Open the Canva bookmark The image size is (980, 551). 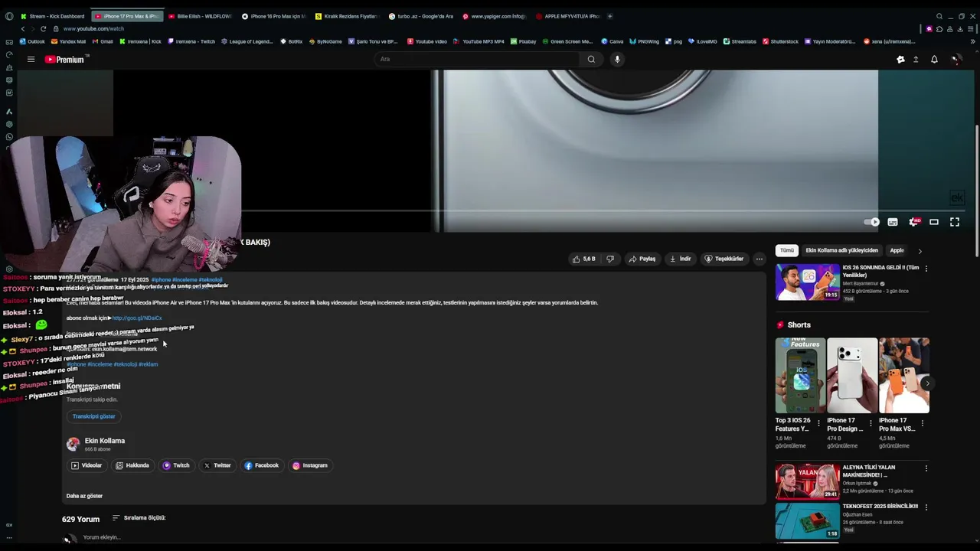pyautogui.click(x=612, y=41)
